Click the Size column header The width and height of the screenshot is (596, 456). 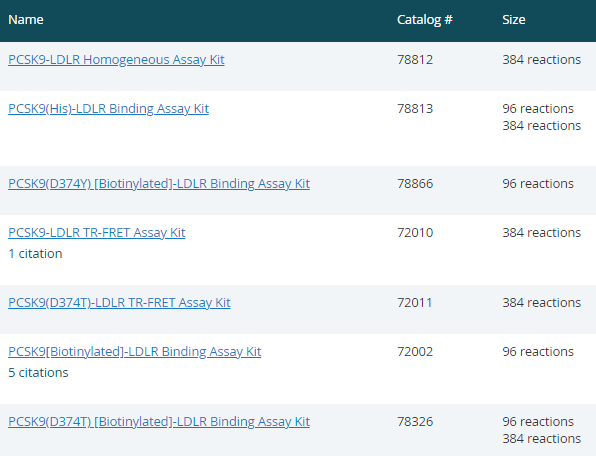click(514, 20)
